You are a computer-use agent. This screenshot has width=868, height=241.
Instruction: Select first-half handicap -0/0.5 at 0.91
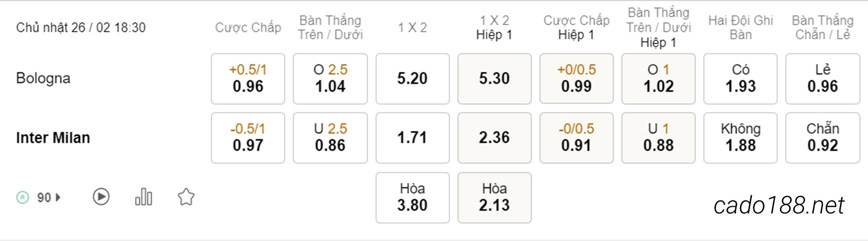click(576, 138)
